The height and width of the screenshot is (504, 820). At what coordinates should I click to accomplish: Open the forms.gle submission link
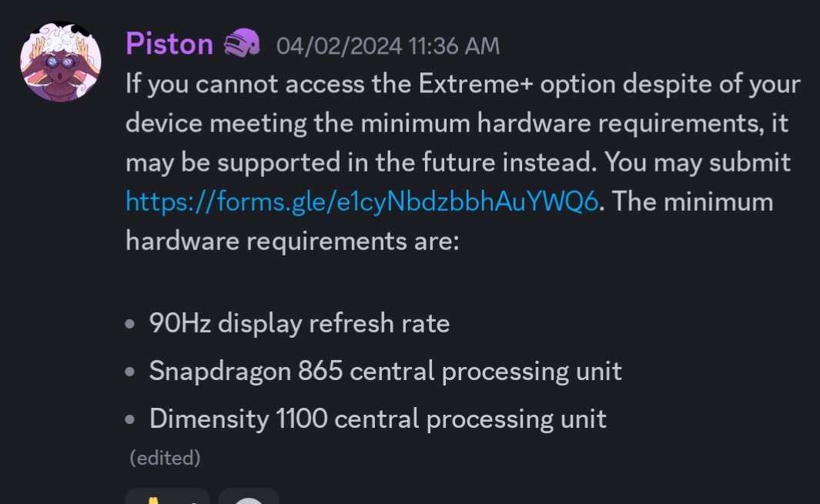click(362, 201)
